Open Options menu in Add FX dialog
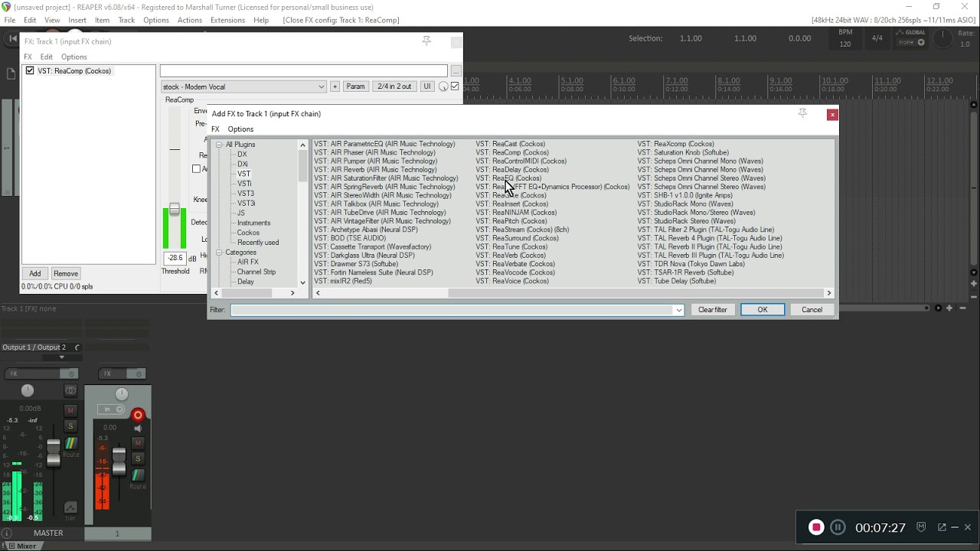This screenshot has width=980, height=551. pyautogui.click(x=240, y=129)
